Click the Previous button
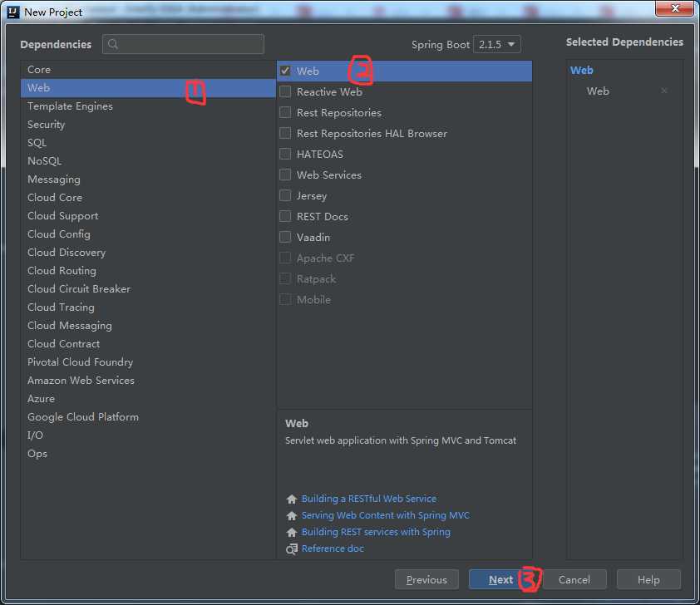 pyautogui.click(x=426, y=579)
